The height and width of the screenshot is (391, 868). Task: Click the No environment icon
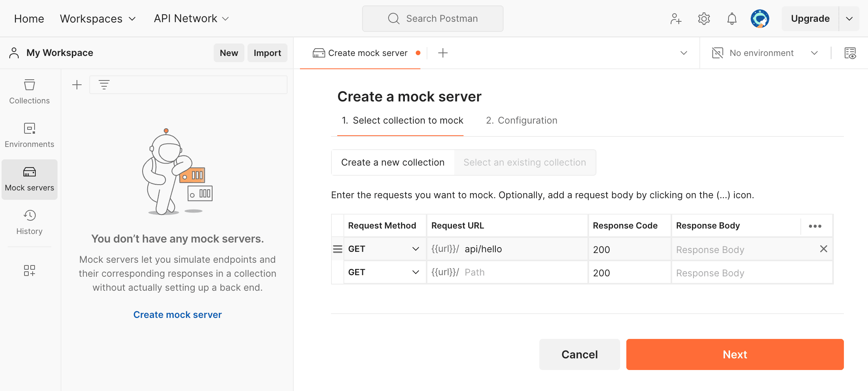[717, 53]
